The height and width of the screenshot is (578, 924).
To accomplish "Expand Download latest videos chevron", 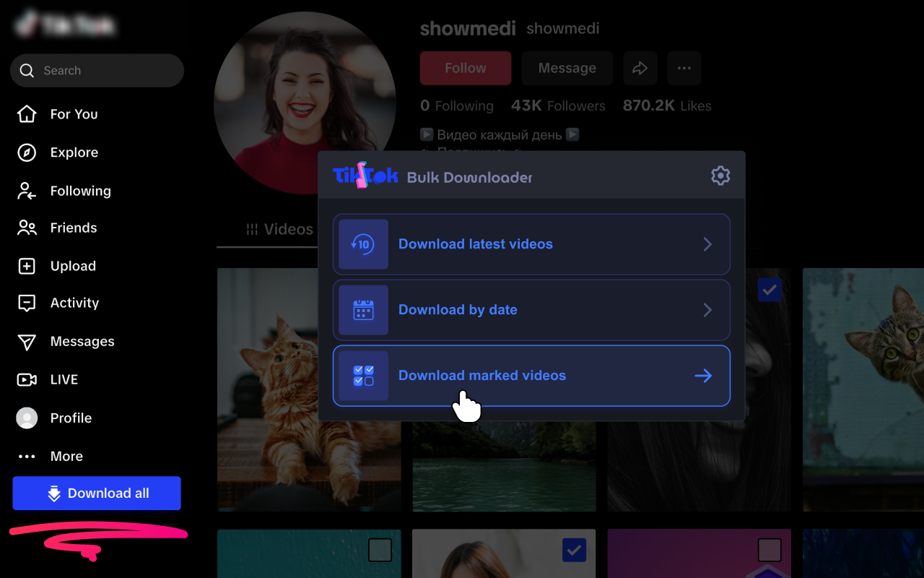I will click(x=707, y=244).
